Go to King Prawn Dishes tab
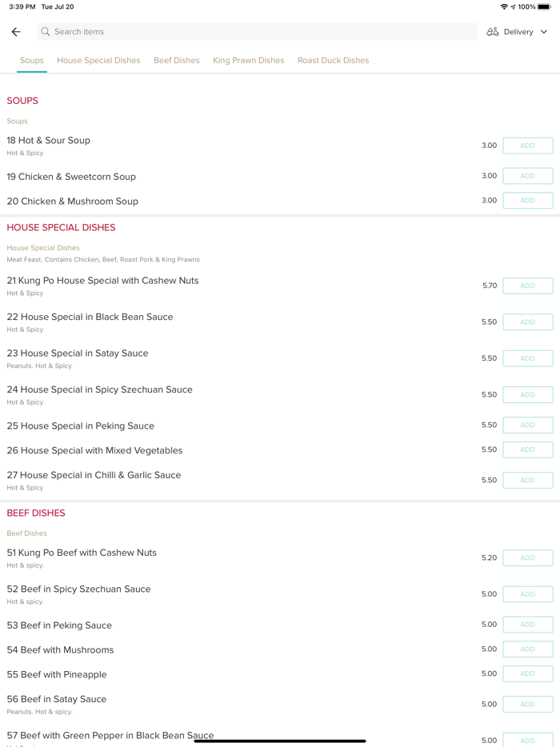560x747 pixels. click(248, 61)
